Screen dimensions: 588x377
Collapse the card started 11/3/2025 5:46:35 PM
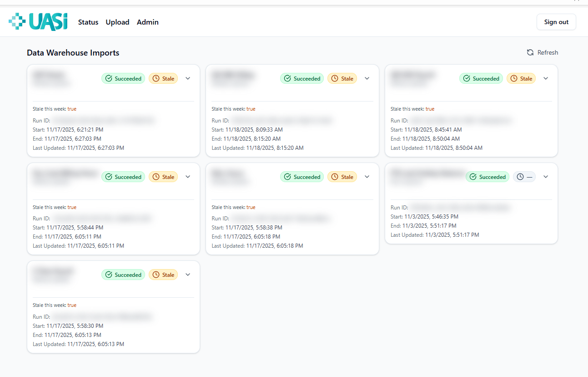tap(546, 177)
